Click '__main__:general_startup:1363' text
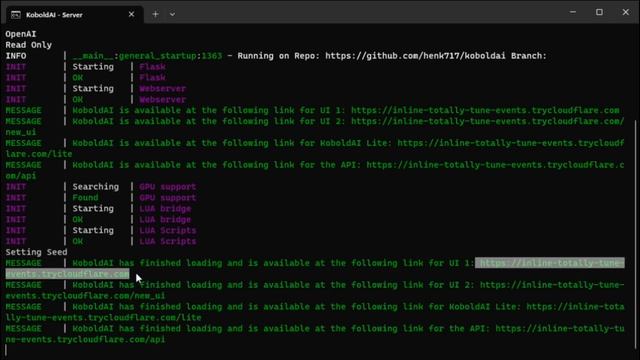Screen dimensions: 640x360 (x=147, y=56)
